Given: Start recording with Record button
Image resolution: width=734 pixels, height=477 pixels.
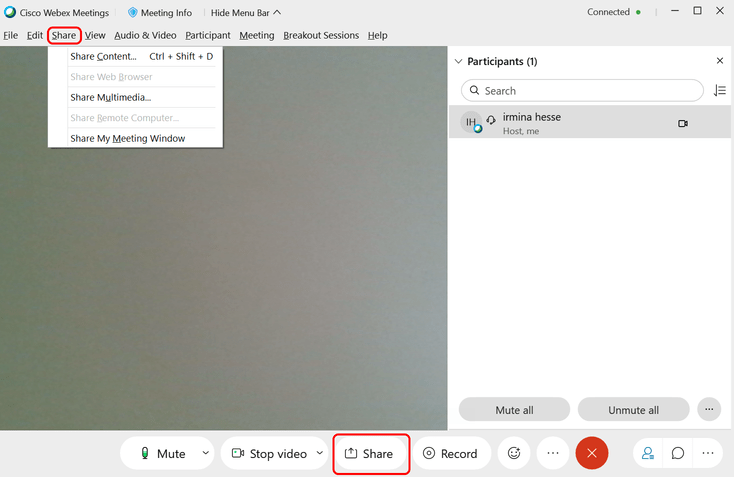Looking at the screenshot, I should [x=450, y=453].
